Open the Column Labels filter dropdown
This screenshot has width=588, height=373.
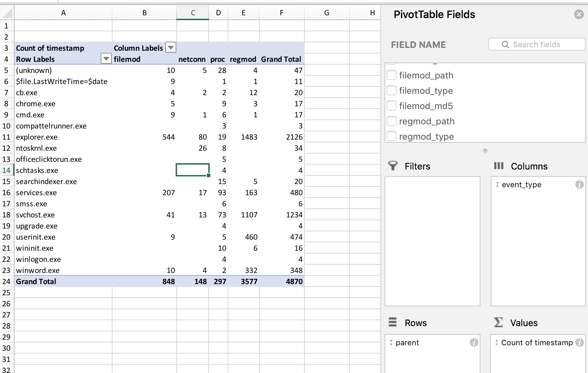170,48
